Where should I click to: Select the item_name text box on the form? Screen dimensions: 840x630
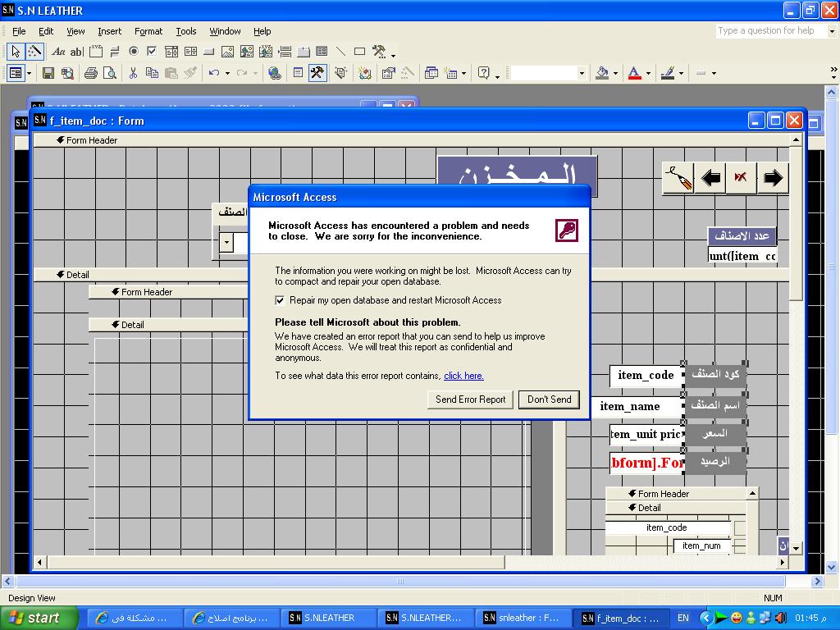637,406
